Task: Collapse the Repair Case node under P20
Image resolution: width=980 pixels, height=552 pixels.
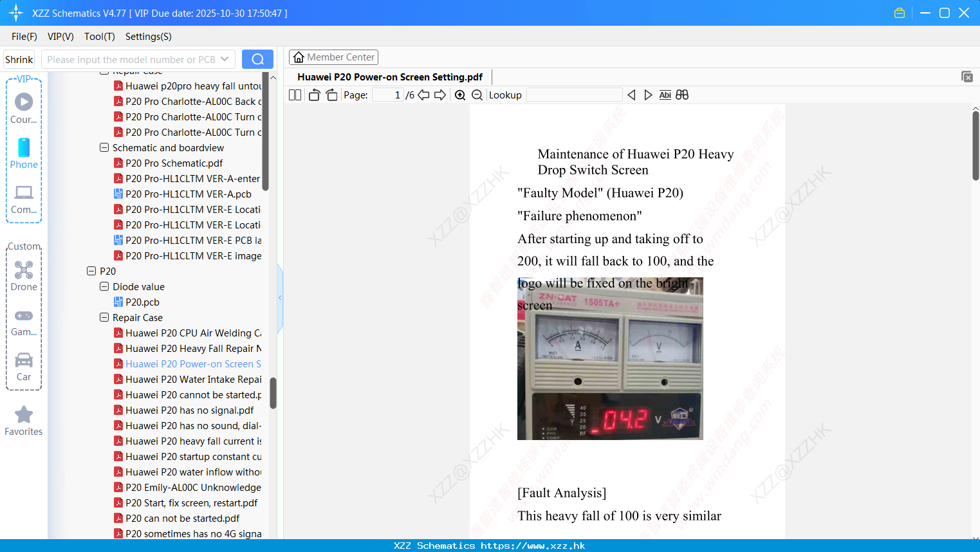Action: pyautogui.click(x=104, y=317)
